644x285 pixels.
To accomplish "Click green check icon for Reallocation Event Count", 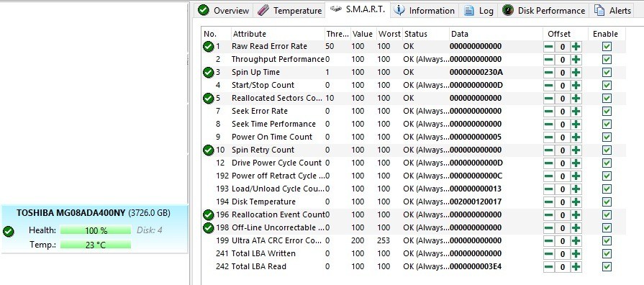I will (x=209, y=214).
